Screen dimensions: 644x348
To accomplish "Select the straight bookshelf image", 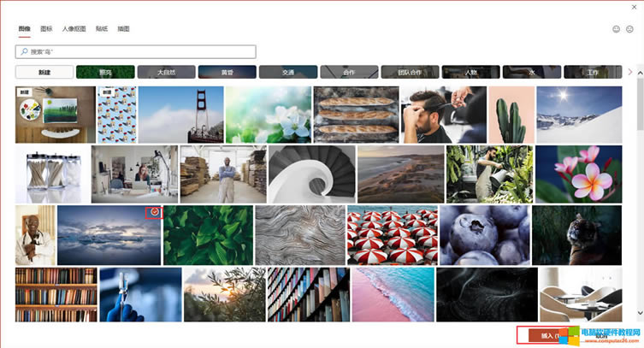I will [56, 295].
